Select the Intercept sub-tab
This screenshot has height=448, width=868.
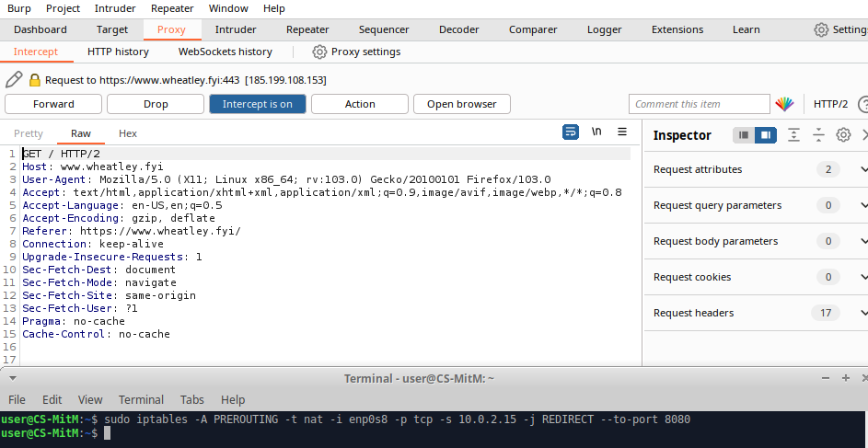coord(35,52)
